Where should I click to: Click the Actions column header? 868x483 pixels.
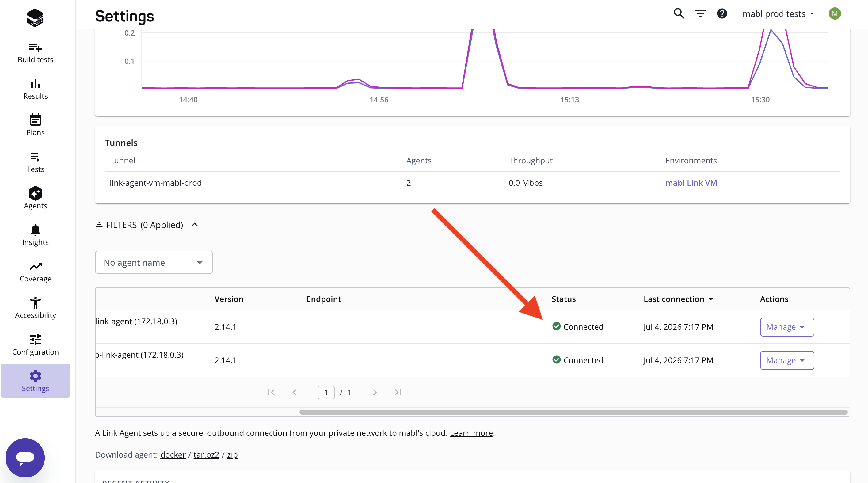tap(774, 299)
